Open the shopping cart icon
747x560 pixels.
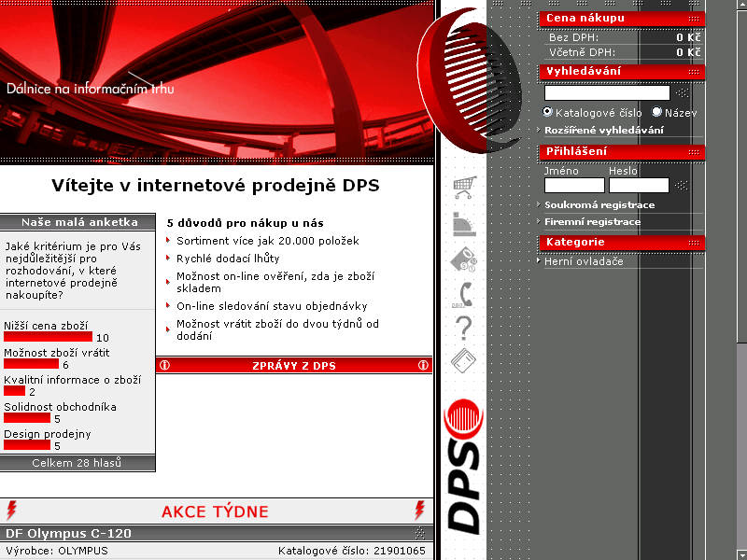tap(464, 188)
